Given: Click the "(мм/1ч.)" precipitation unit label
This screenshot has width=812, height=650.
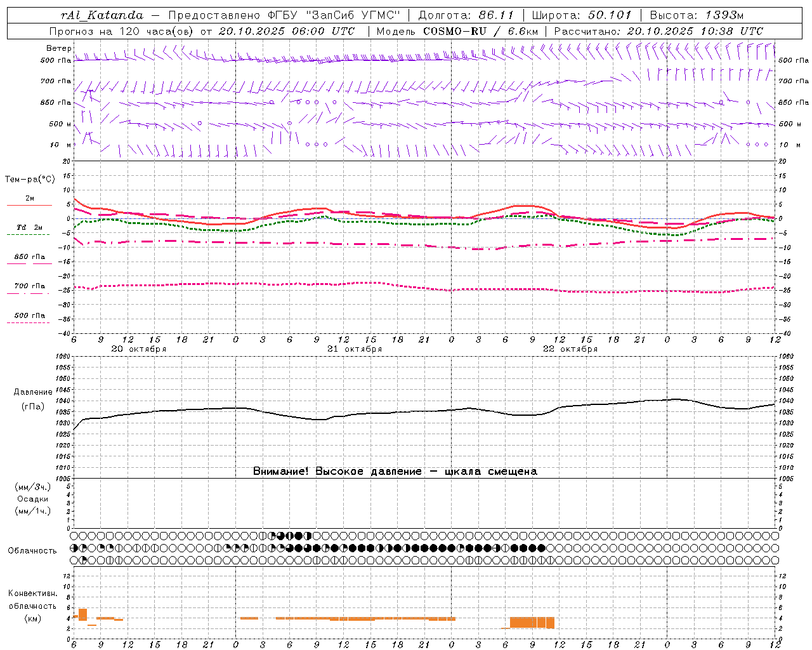Looking at the screenshot, I should coord(33,510).
